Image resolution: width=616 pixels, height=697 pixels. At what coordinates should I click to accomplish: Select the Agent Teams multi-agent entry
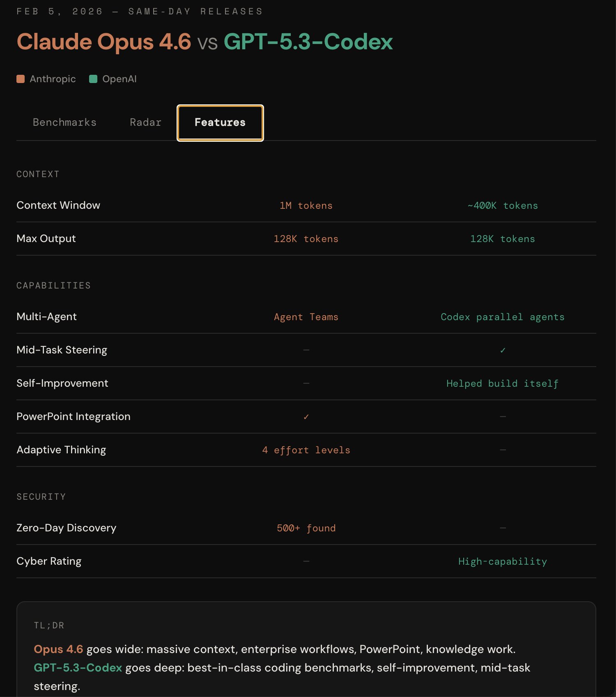pos(306,317)
